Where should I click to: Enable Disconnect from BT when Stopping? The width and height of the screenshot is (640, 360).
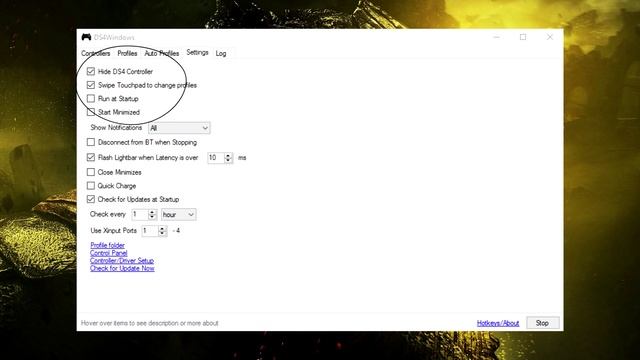pyautogui.click(x=91, y=142)
